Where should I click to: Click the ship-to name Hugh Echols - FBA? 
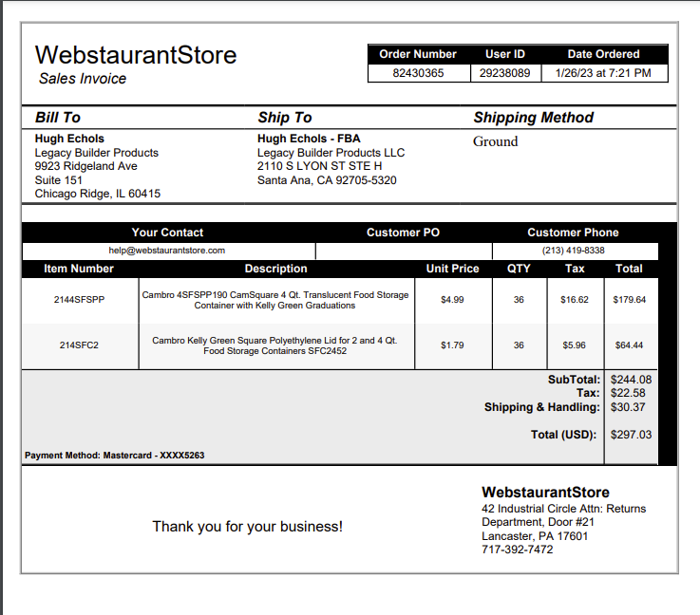(x=309, y=139)
